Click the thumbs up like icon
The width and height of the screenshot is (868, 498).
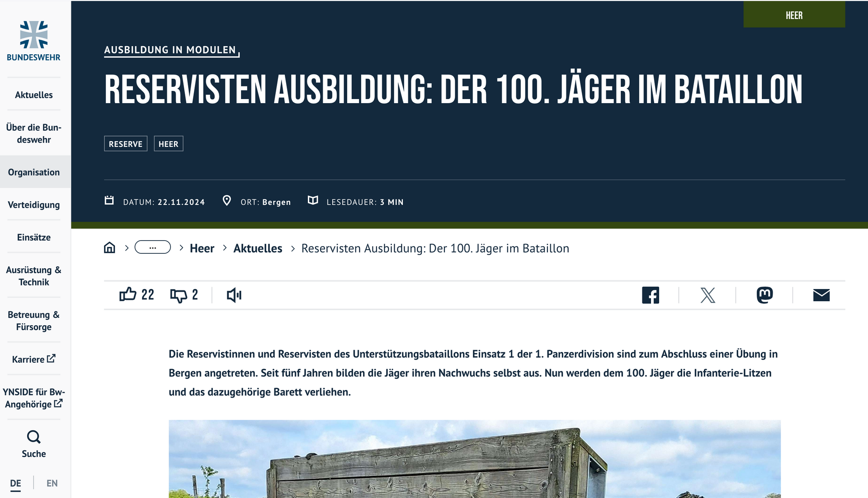tap(128, 294)
